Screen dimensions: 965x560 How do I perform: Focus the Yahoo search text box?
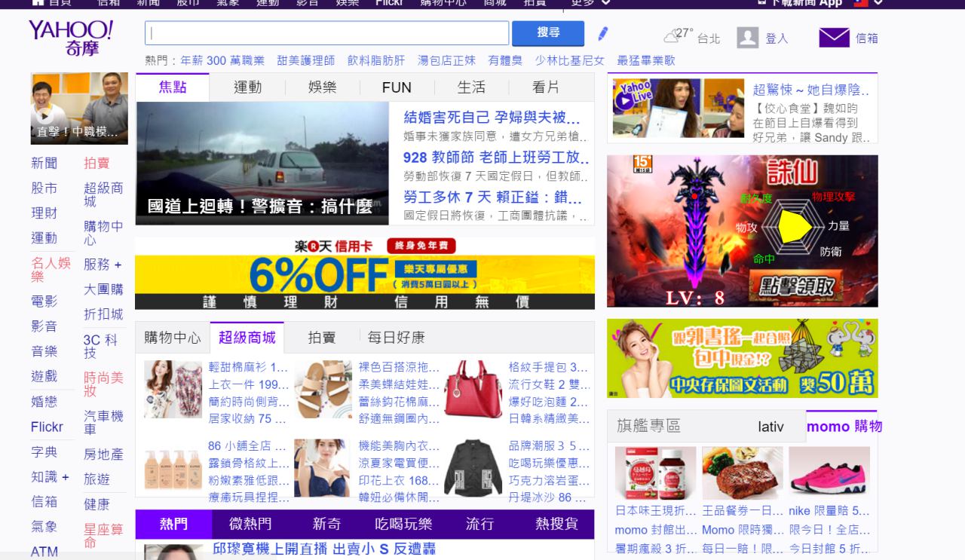coord(327,33)
